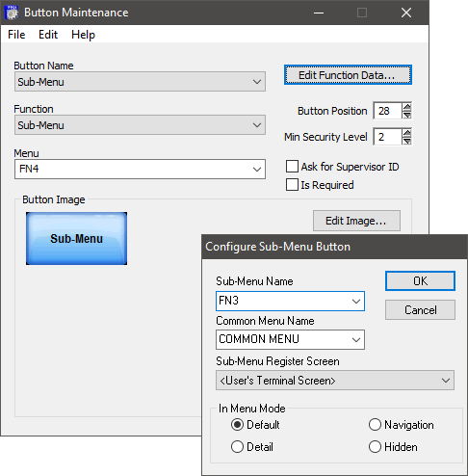The width and height of the screenshot is (468, 476).
Task: Confirm dialog with OK button
Action: [x=420, y=281]
